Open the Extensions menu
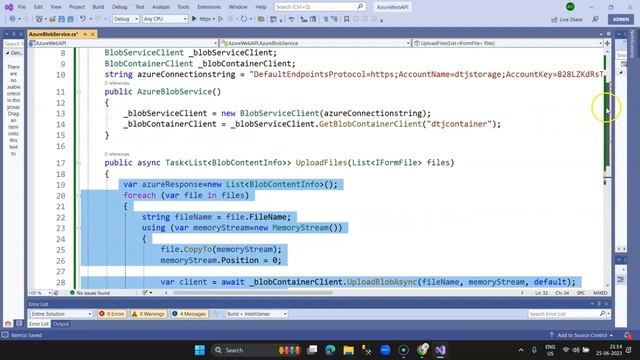The height and width of the screenshot is (360, 640). (209, 7)
